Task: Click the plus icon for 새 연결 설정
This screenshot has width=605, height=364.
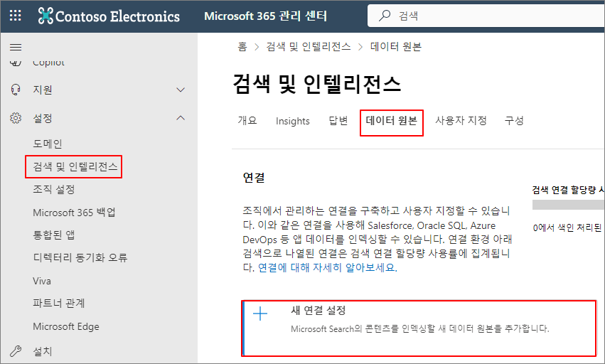Action: tap(260, 314)
